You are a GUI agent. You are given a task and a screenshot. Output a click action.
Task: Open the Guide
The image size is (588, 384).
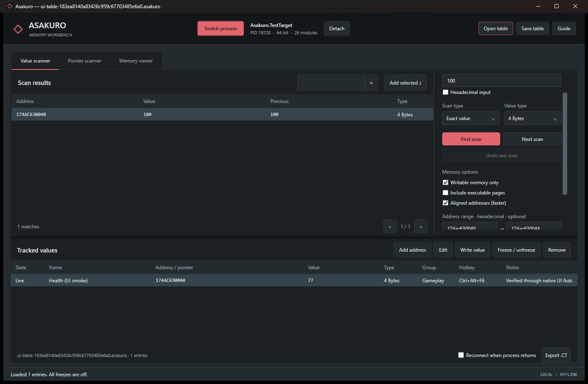[564, 29]
